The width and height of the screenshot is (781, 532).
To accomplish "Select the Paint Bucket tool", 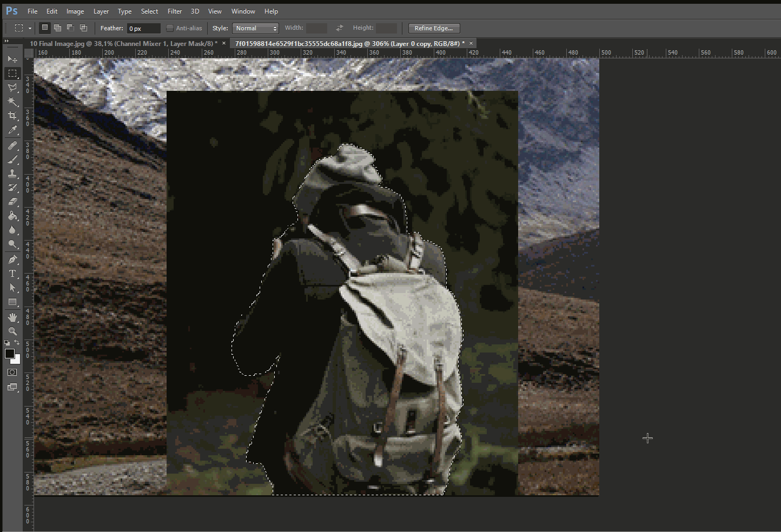I will click(12, 216).
